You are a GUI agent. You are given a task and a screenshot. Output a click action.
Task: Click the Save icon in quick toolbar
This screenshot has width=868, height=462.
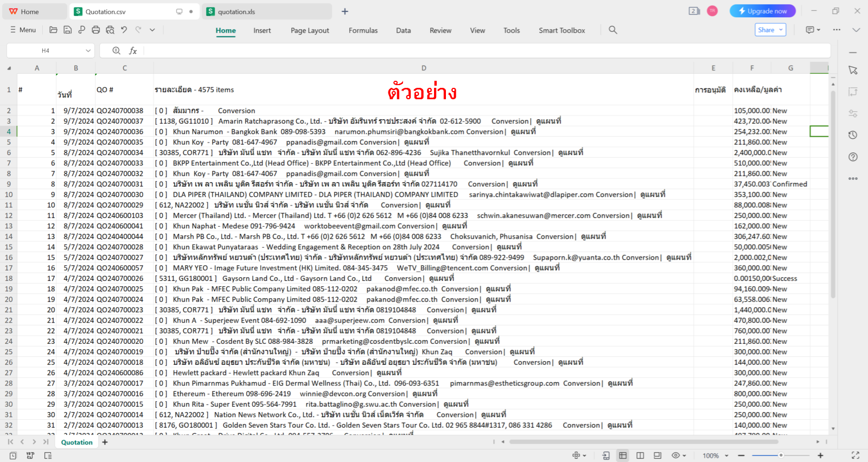(67, 30)
